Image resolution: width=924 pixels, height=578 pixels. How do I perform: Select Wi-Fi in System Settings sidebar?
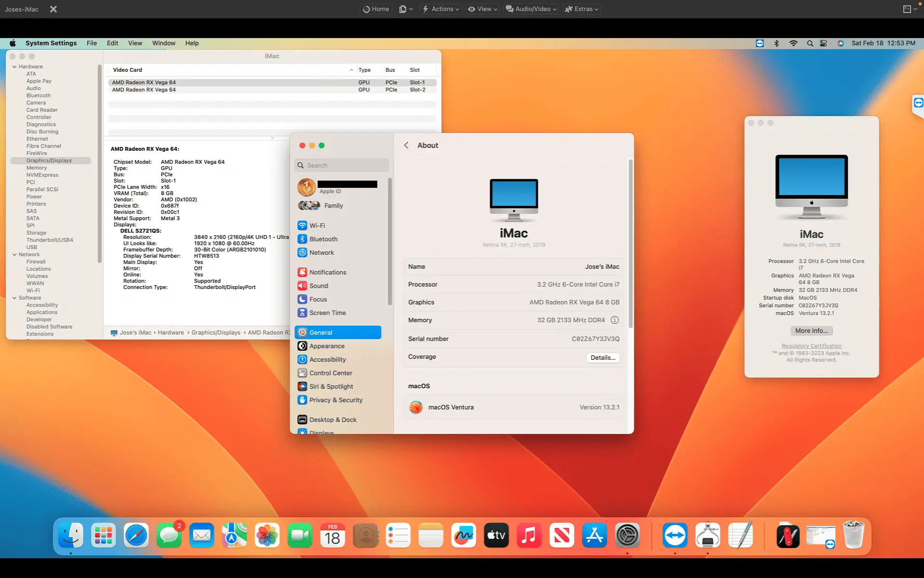338,225
